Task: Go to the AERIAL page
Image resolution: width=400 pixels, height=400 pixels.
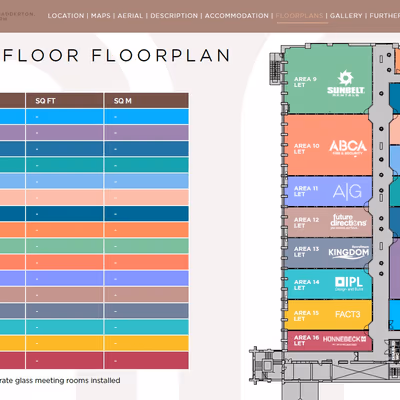Action: click(130, 16)
